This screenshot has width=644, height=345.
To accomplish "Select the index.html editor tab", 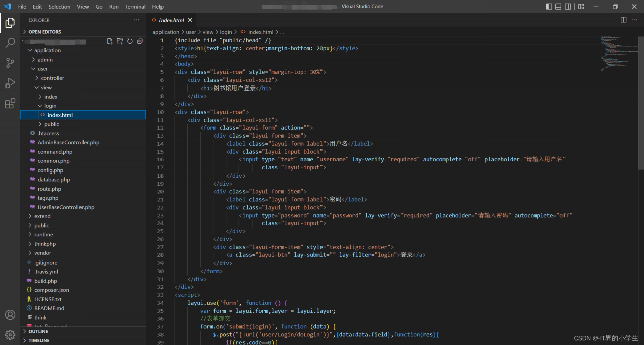I will 171,20.
